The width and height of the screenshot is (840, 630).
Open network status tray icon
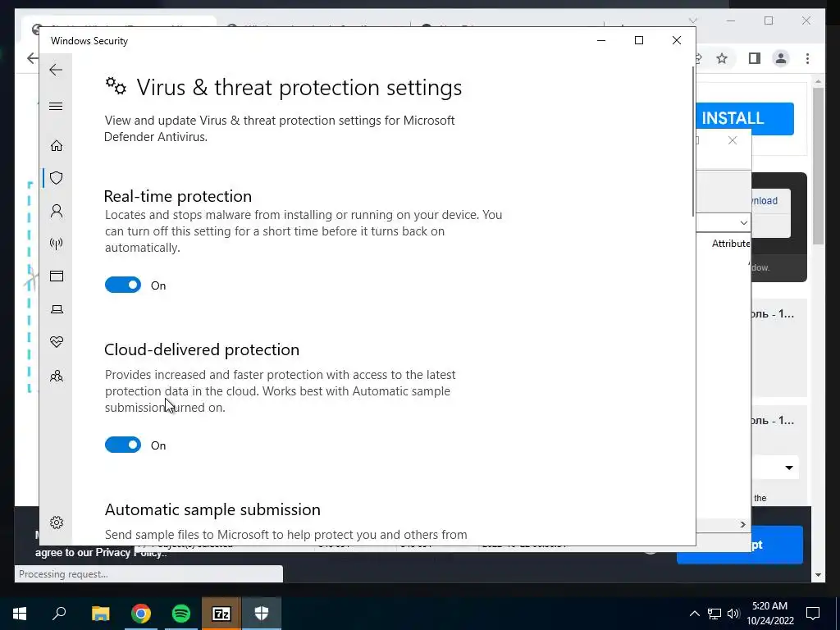click(x=714, y=614)
